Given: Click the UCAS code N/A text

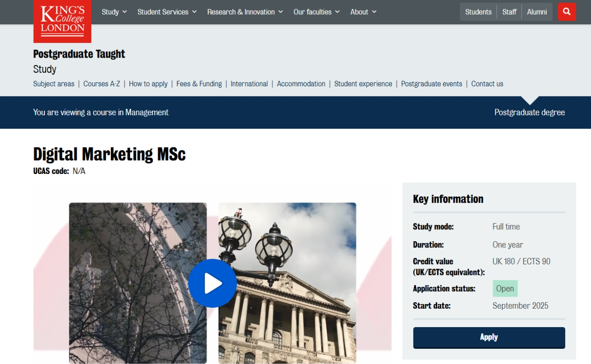Looking at the screenshot, I should (x=59, y=171).
